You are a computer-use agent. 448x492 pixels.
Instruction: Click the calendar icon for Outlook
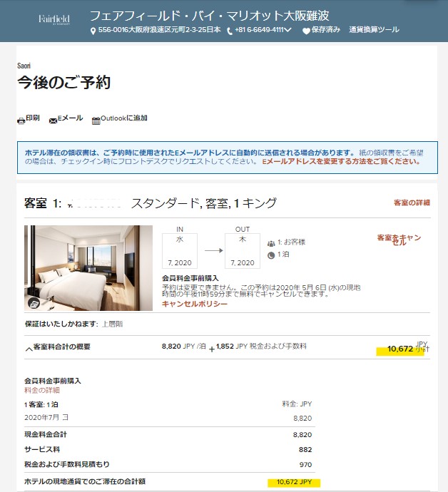[x=96, y=121]
